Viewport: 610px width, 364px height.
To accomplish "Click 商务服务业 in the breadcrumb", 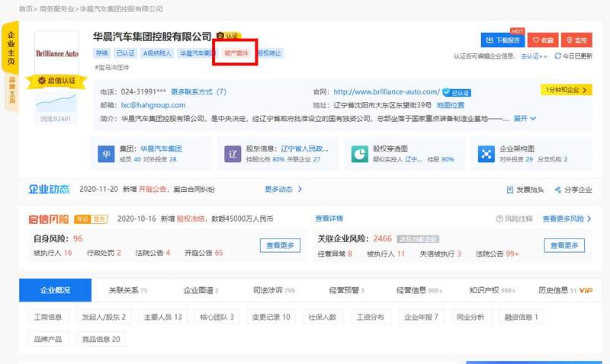I will [x=56, y=8].
